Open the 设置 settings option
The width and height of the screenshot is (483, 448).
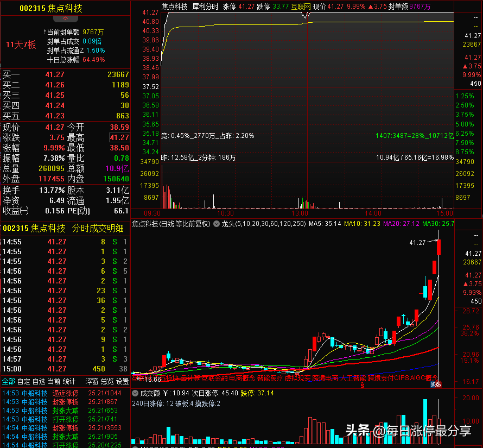(x=122, y=381)
